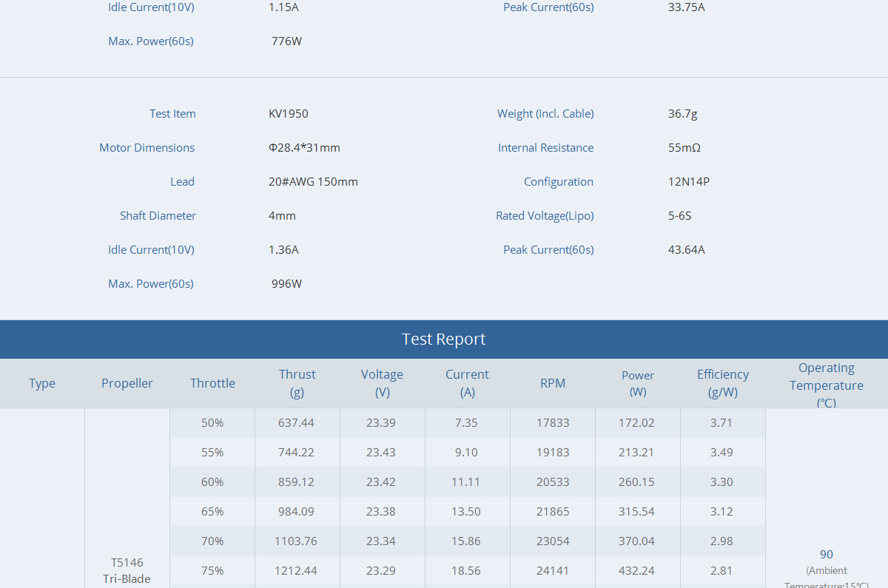Screen dimensions: 888x588
Task: Click the 'Shaft Diameter' label
Action: tap(158, 216)
